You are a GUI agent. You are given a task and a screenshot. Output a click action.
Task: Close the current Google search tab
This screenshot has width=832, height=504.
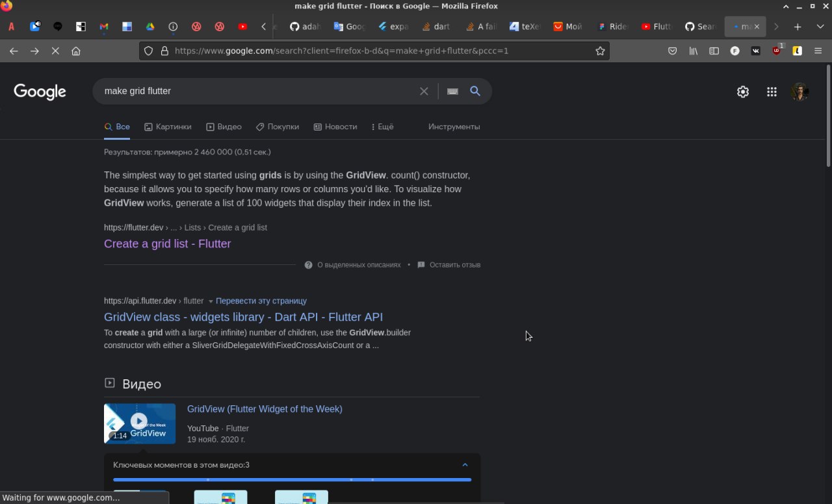756,27
